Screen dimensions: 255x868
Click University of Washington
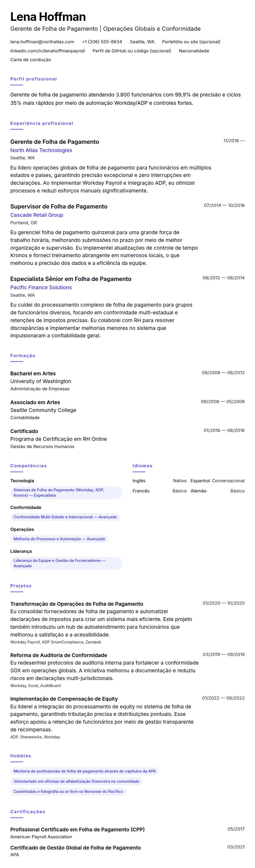pos(41,381)
